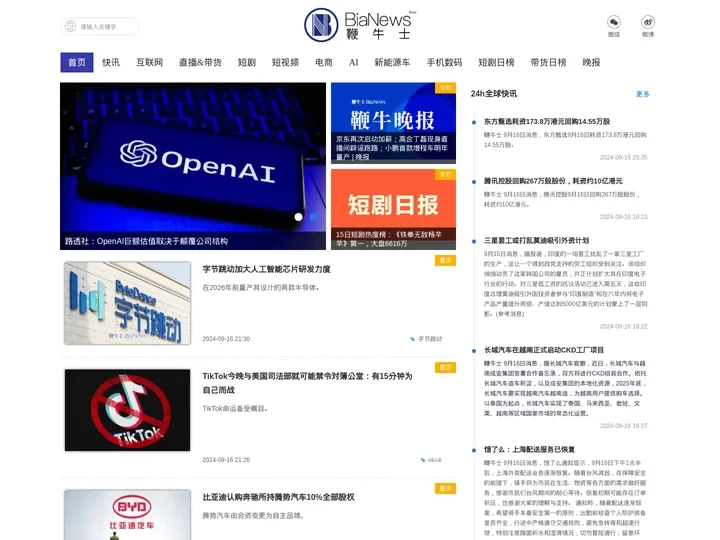Open the AI menu item
Screen dimensions: 720x540
click(354, 62)
